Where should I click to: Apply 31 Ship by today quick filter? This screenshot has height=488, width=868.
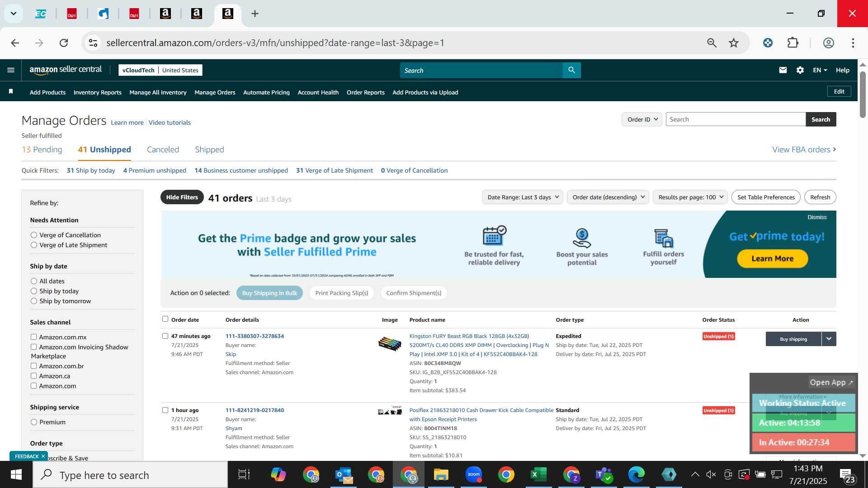[x=91, y=170]
